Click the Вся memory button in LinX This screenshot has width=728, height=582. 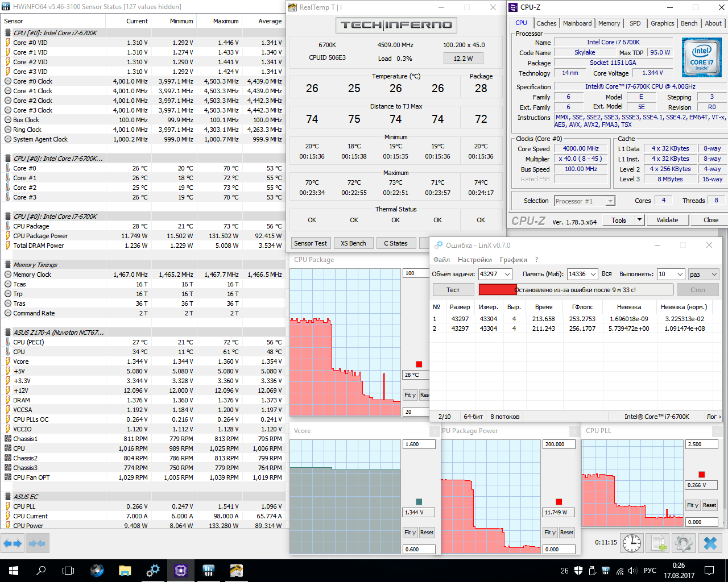[x=607, y=274]
